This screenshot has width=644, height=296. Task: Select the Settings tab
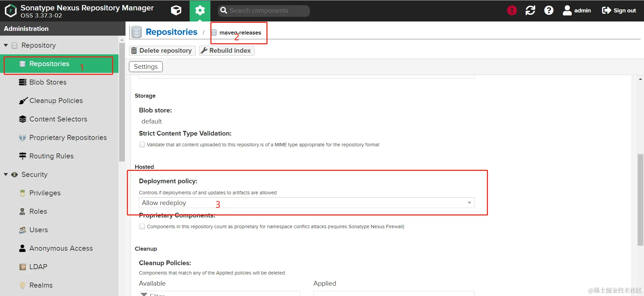click(146, 66)
